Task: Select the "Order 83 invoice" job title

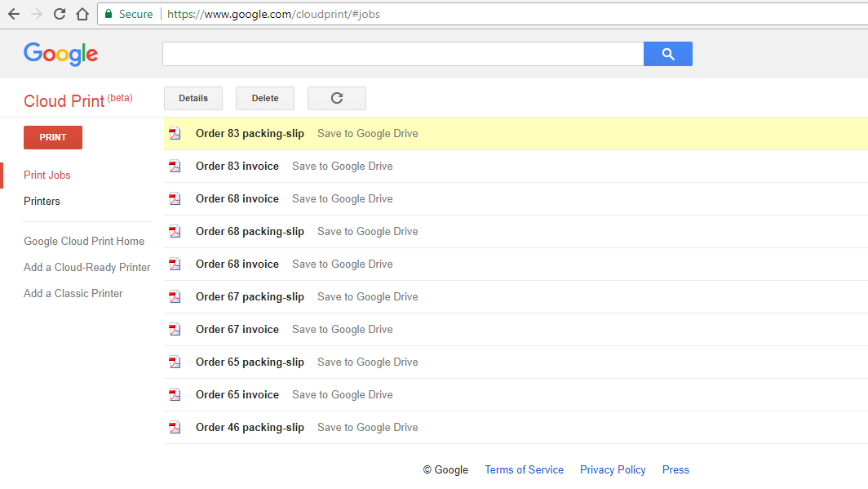Action: coord(237,167)
